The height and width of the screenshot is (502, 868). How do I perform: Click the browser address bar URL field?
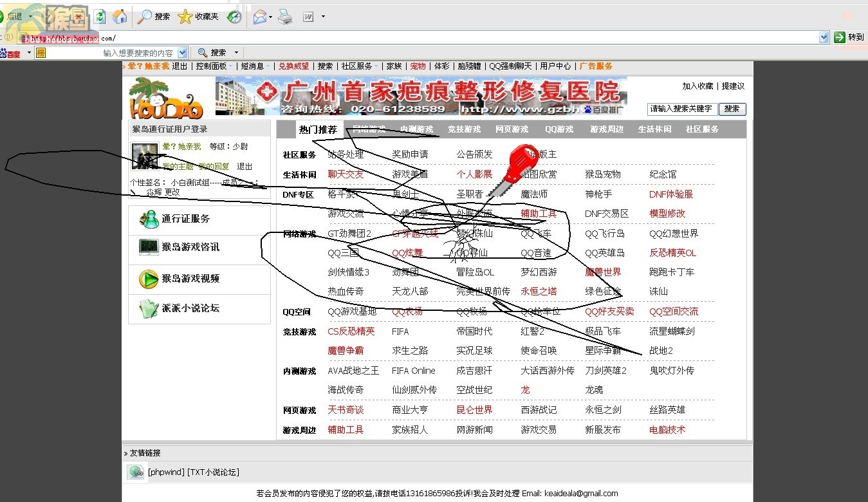click(x=425, y=38)
